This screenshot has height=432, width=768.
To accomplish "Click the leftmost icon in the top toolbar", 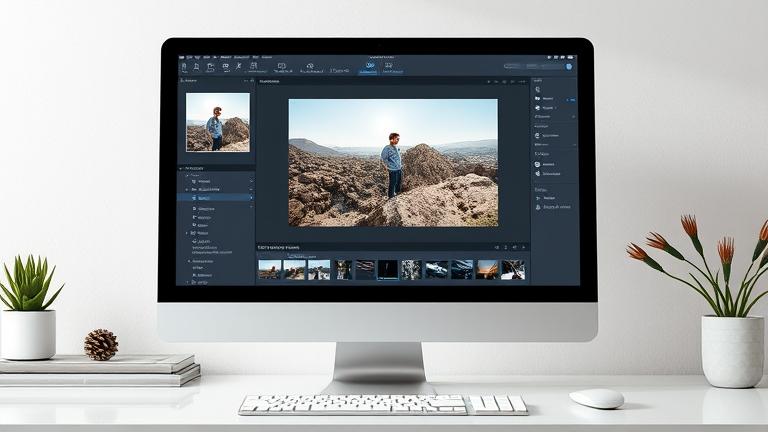I will coord(184,68).
